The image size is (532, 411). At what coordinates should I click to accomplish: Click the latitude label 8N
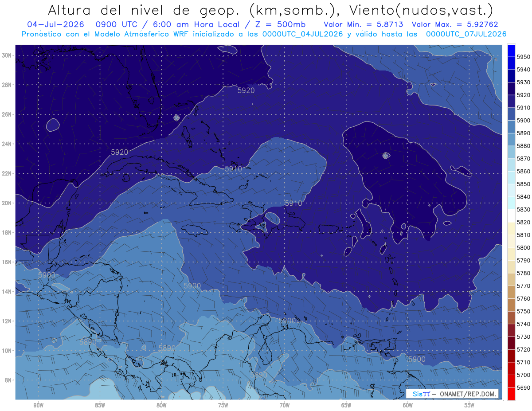click(8, 380)
